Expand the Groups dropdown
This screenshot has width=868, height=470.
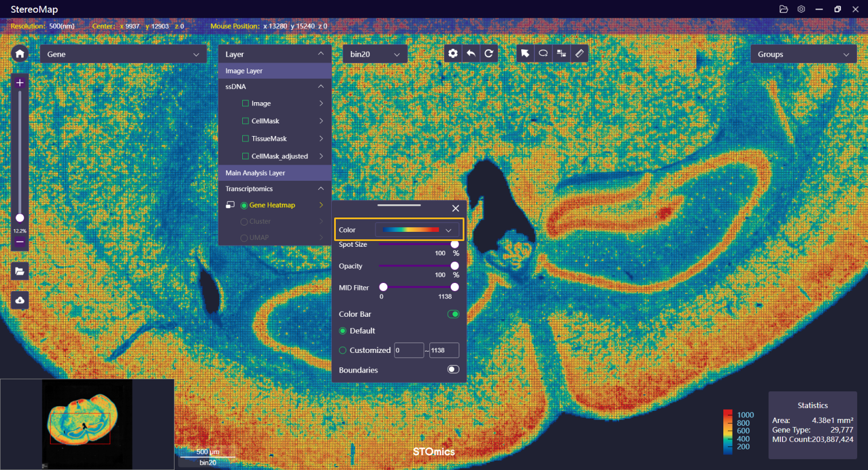(802, 54)
